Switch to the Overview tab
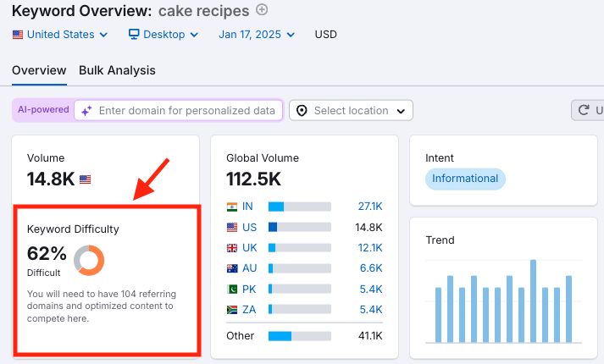604x364 pixels. [39, 70]
